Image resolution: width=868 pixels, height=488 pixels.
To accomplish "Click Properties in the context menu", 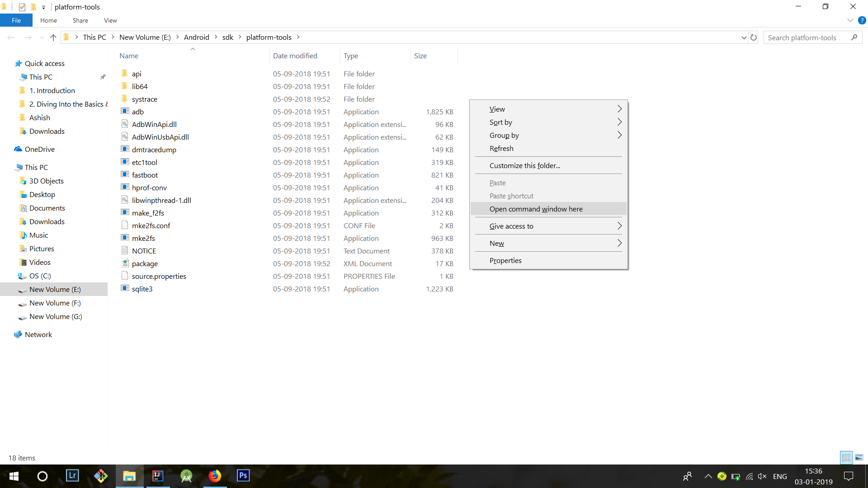I will [505, 260].
